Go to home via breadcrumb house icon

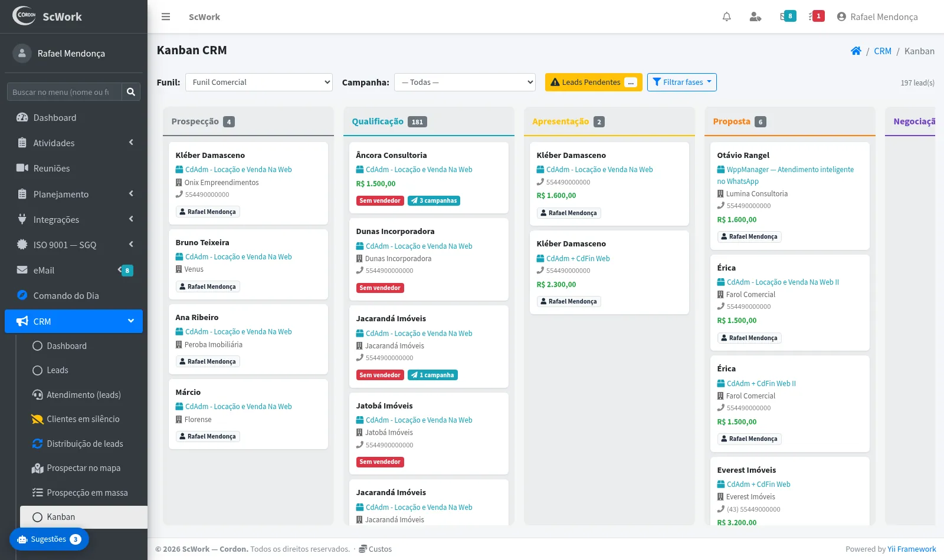(x=856, y=51)
